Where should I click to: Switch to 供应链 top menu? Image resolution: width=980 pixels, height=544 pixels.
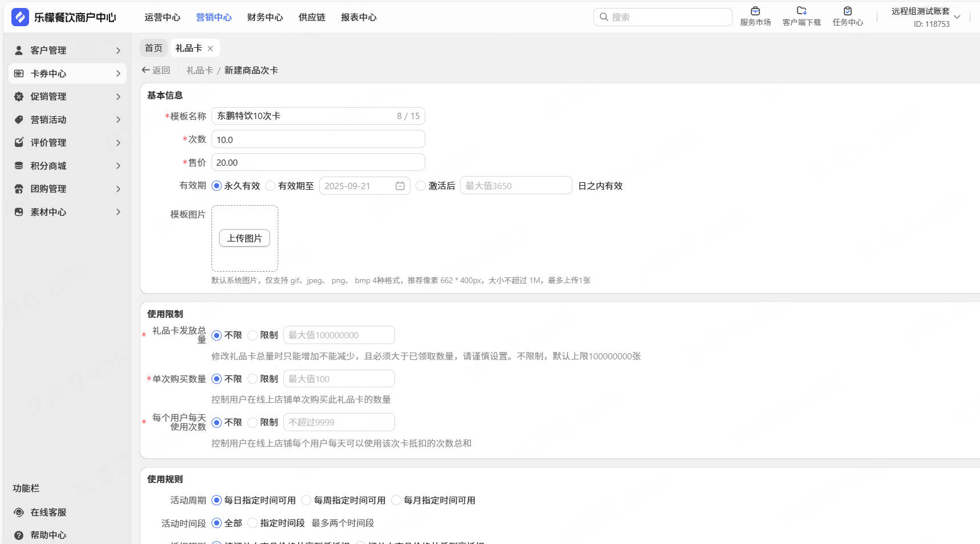coord(312,18)
